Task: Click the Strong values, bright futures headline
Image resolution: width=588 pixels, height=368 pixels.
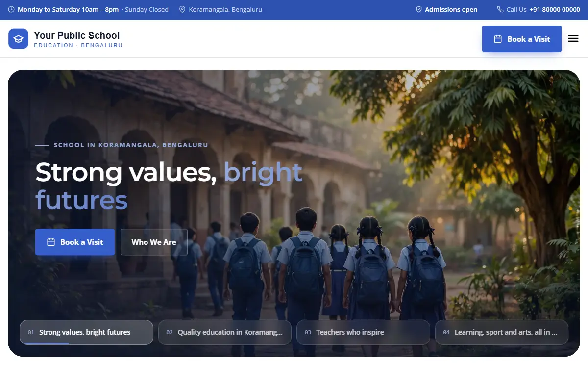Action: pos(169,185)
